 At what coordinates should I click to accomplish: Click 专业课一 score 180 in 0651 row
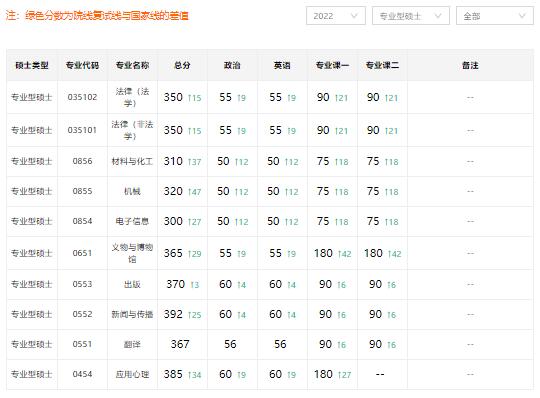coord(323,253)
